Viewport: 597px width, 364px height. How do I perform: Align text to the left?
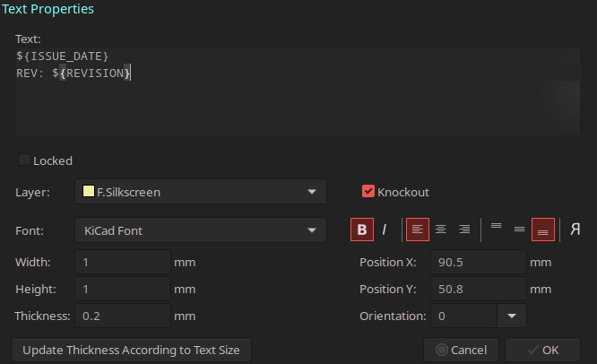click(418, 230)
